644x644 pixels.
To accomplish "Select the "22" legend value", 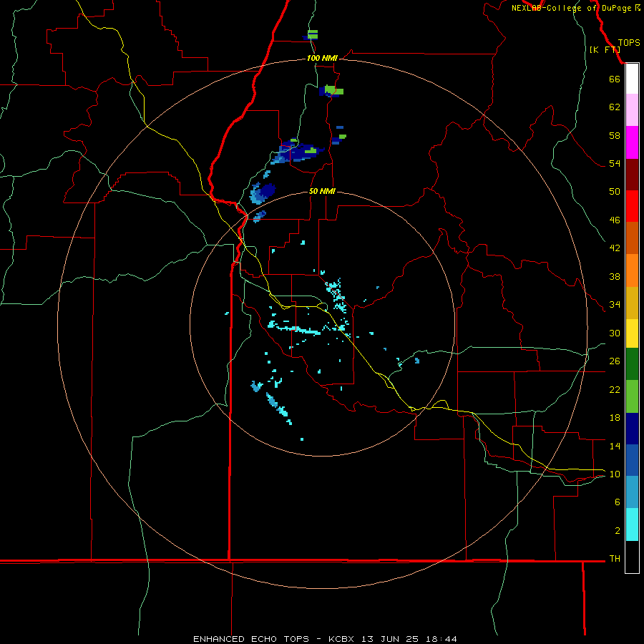I will [615, 390].
